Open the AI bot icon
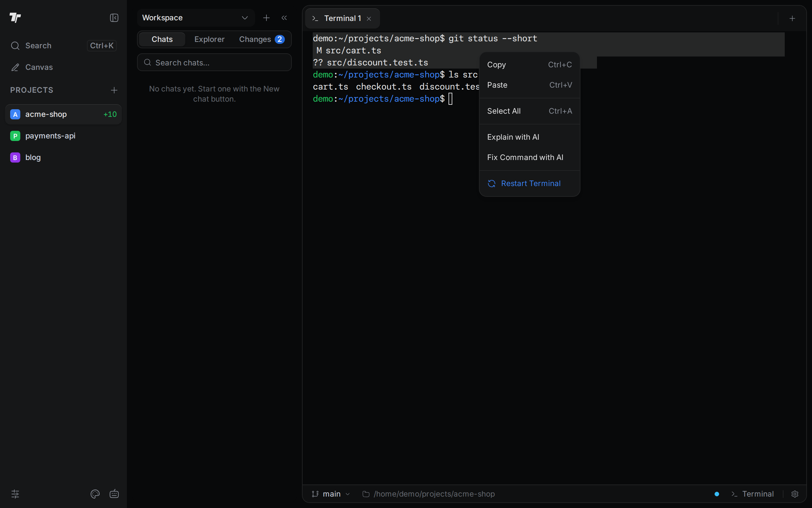This screenshot has height=508, width=812. pyautogui.click(x=114, y=493)
